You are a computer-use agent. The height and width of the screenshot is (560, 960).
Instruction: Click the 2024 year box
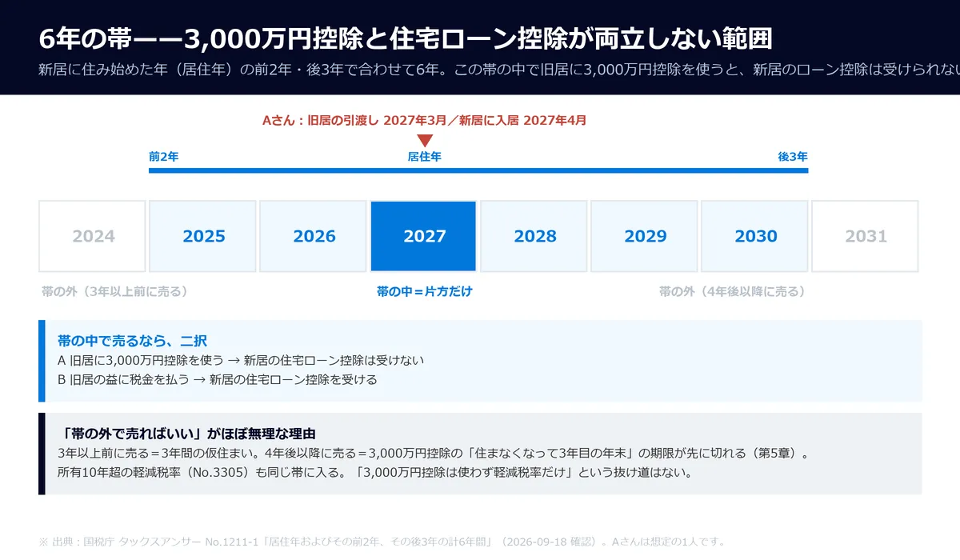(93, 236)
